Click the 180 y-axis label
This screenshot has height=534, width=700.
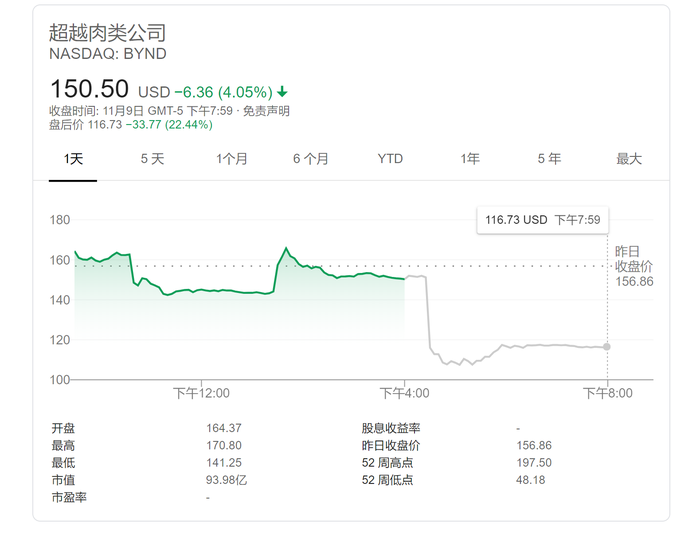pyautogui.click(x=60, y=220)
